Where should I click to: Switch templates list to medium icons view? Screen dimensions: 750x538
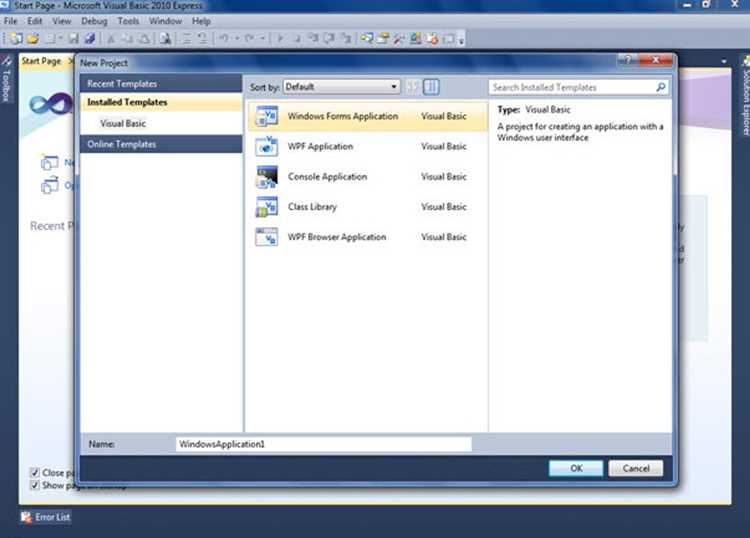(x=431, y=87)
